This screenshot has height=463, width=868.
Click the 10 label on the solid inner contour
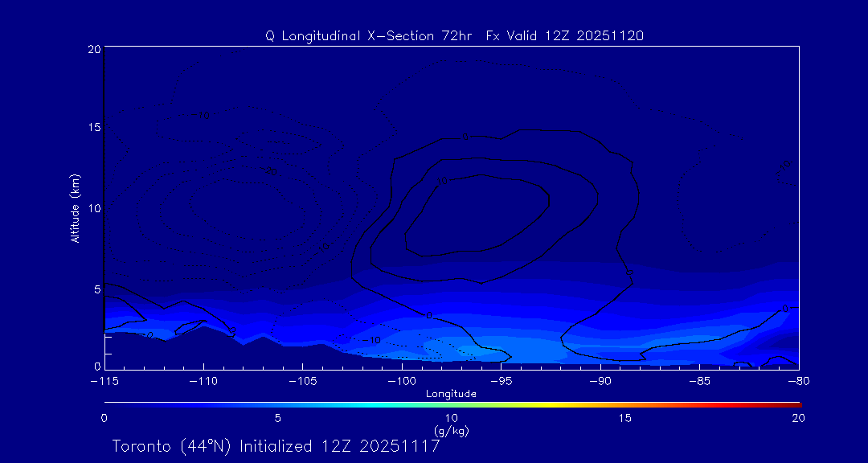pyautogui.click(x=442, y=181)
